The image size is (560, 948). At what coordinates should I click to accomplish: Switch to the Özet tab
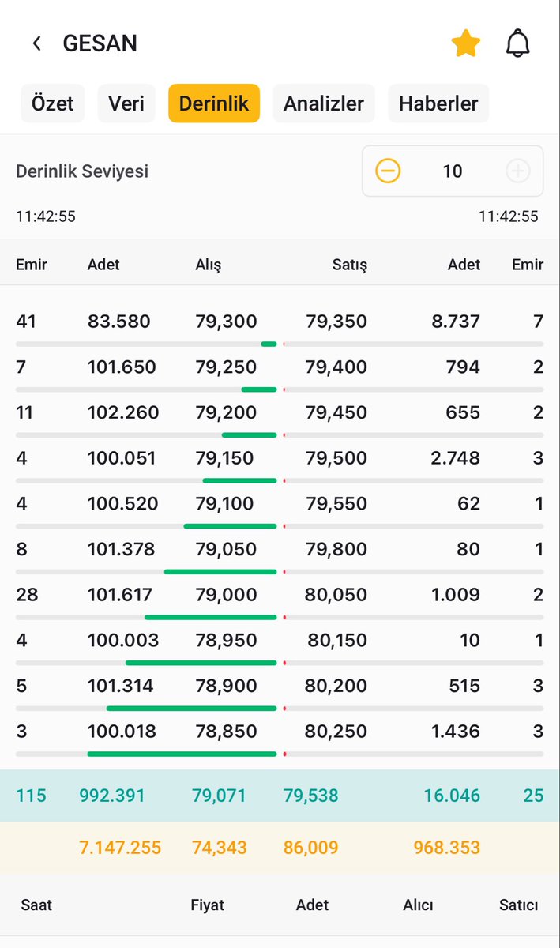(x=53, y=103)
